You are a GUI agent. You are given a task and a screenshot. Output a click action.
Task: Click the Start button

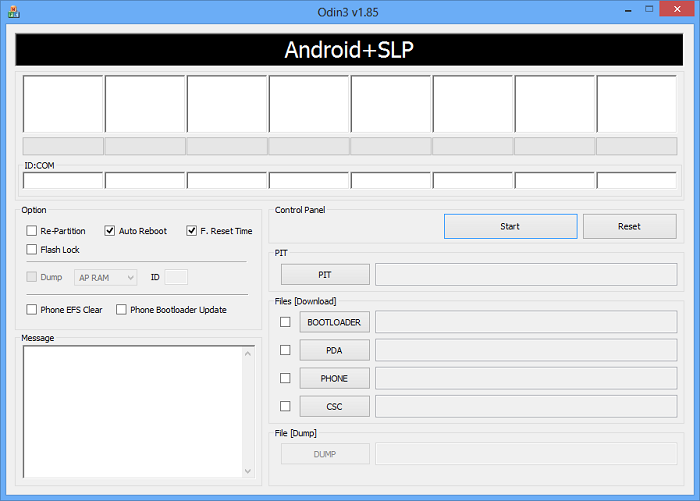click(510, 226)
